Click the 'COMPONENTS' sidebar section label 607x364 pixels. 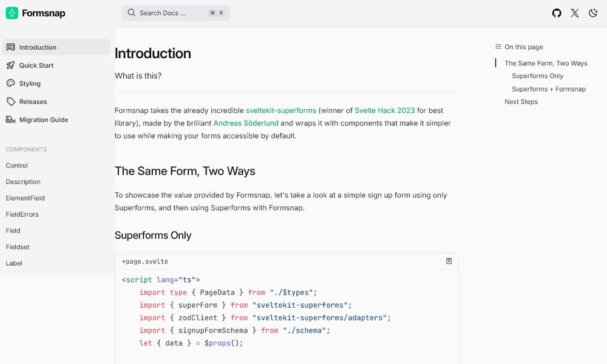click(26, 149)
